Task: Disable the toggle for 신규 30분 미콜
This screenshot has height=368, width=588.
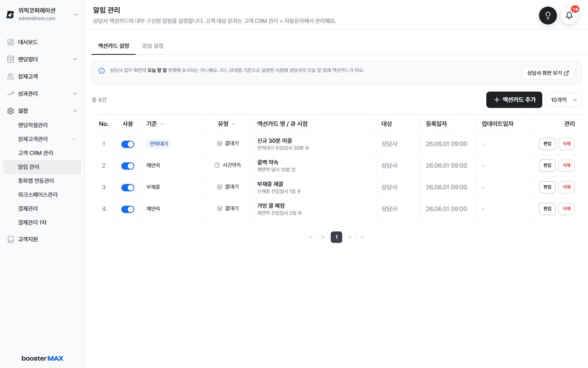Action: tap(128, 144)
